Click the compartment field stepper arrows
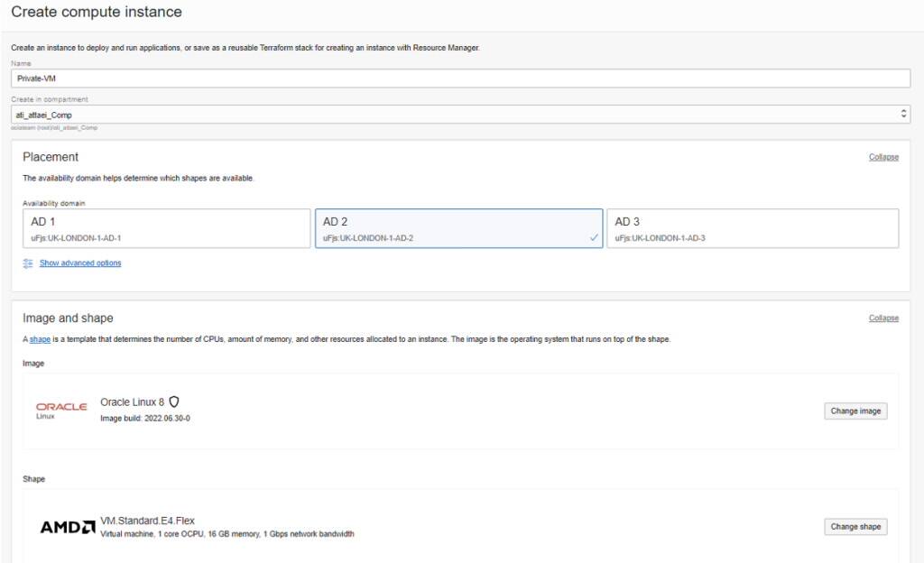 [x=904, y=114]
